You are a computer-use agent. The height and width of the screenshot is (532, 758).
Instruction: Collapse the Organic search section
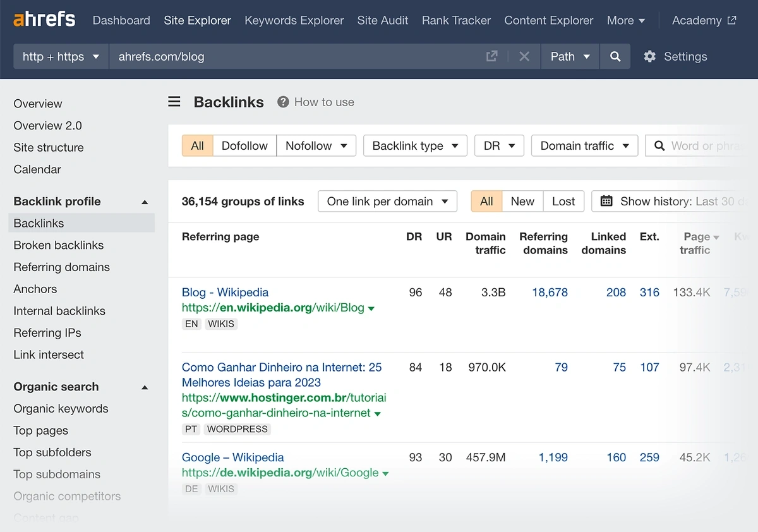[145, 387]
